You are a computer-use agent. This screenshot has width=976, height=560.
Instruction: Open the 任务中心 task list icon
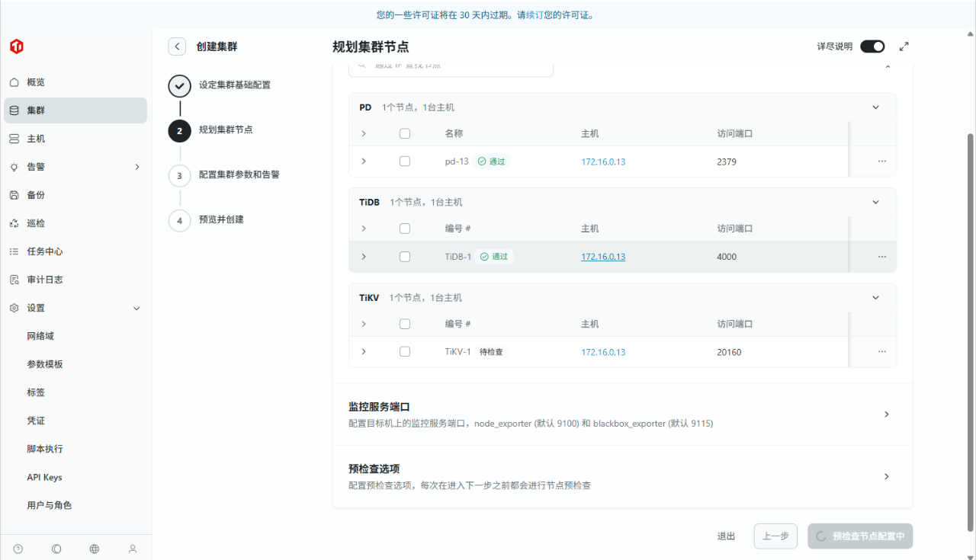coord(14,251)
